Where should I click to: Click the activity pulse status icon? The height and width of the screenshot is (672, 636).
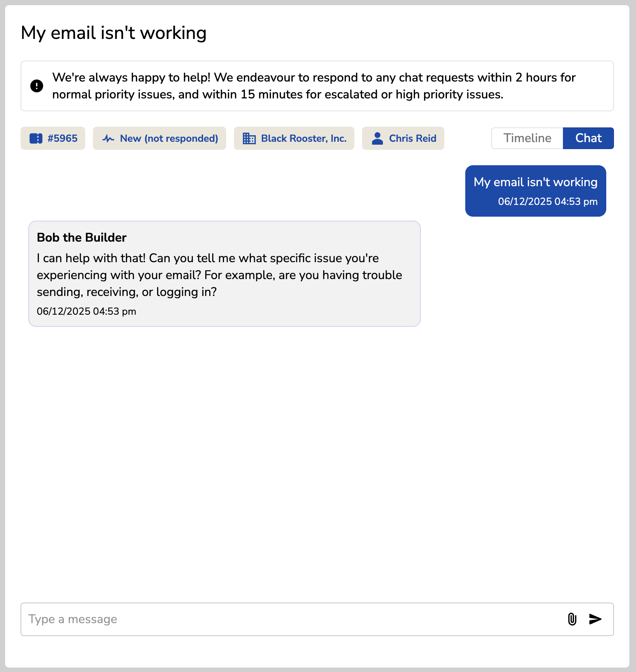tap(108, 138)
